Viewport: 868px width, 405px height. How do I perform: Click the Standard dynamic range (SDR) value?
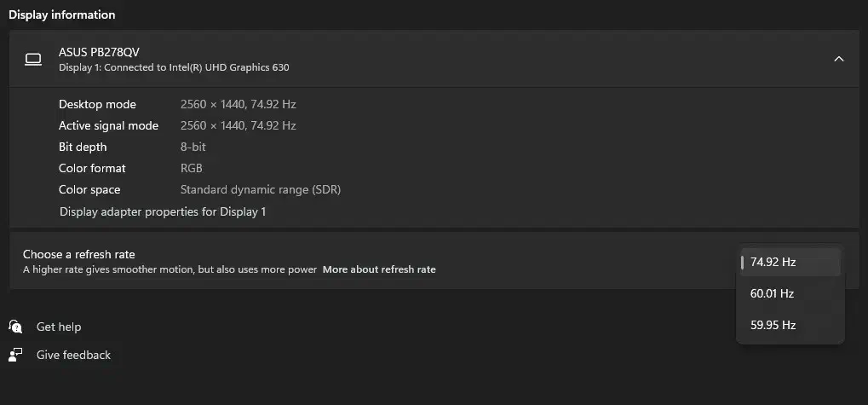coord(261,189)
